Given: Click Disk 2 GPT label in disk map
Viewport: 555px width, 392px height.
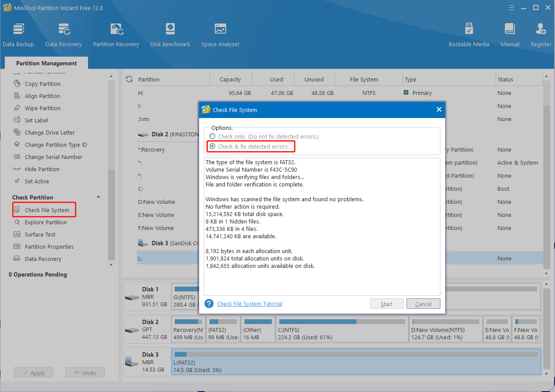Looking at the screenshot, I should 147,329.
